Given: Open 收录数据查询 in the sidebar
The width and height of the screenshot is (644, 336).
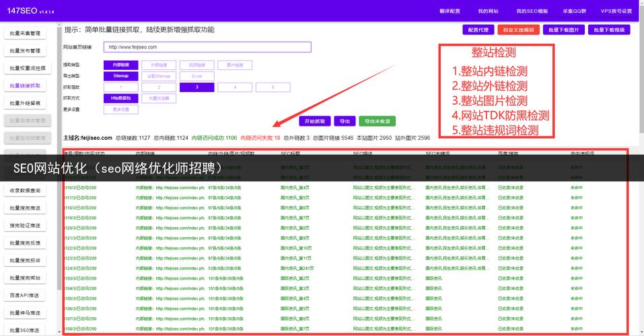Looking at the screenshot, I should click(25, 190).
